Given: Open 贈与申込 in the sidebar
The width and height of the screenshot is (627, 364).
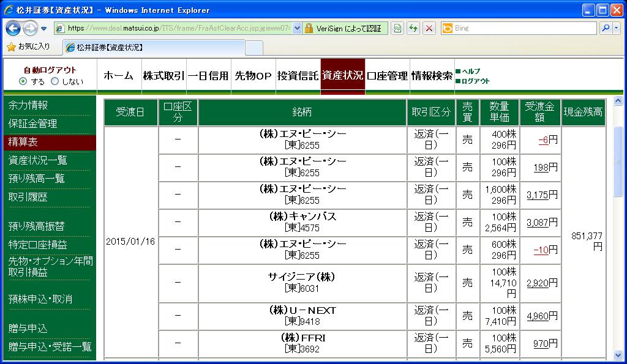Looking at the screenshot, I should click(x=28, y=329).
